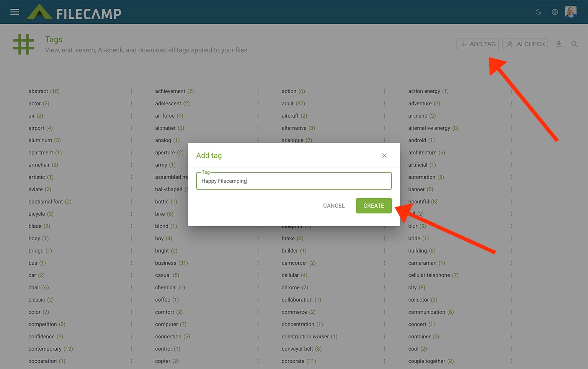Screen dimensions: 588x369
Task: Cancel the Add tag dialog
Action: tap(333, 206)
